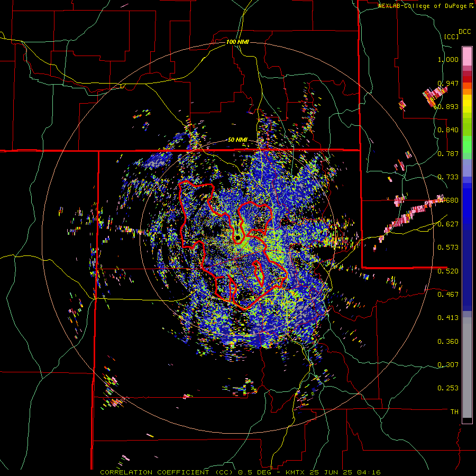
Task: Click the 1.000 legend value
Action: pyautogui.click(x=448, y=59)
